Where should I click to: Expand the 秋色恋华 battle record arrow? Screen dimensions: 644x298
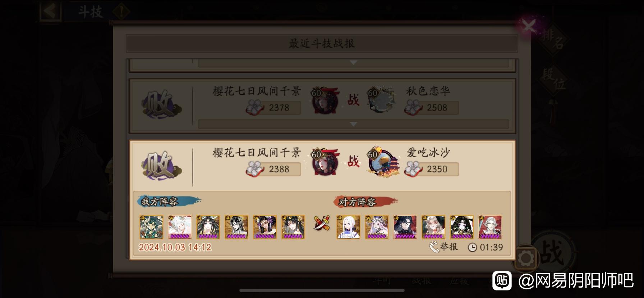(353, 124)
